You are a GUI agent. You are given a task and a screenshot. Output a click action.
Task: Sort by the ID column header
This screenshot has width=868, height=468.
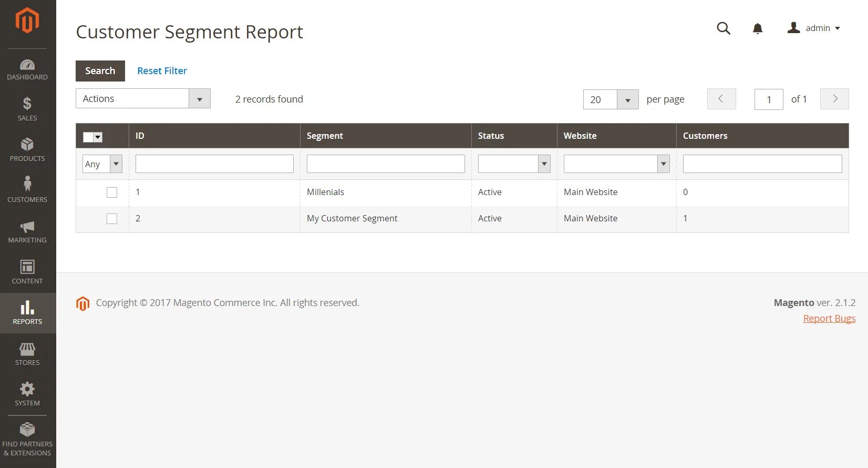(214, 136)
